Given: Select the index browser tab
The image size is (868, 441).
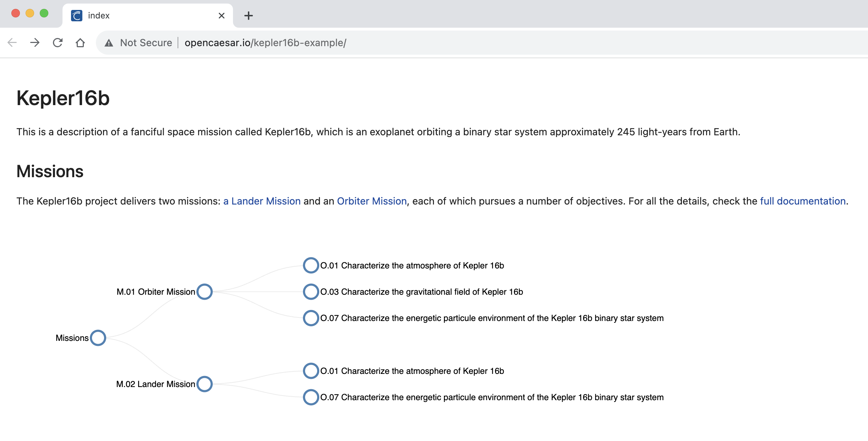Looking at the screenshot, I should [x=148, y=16].
